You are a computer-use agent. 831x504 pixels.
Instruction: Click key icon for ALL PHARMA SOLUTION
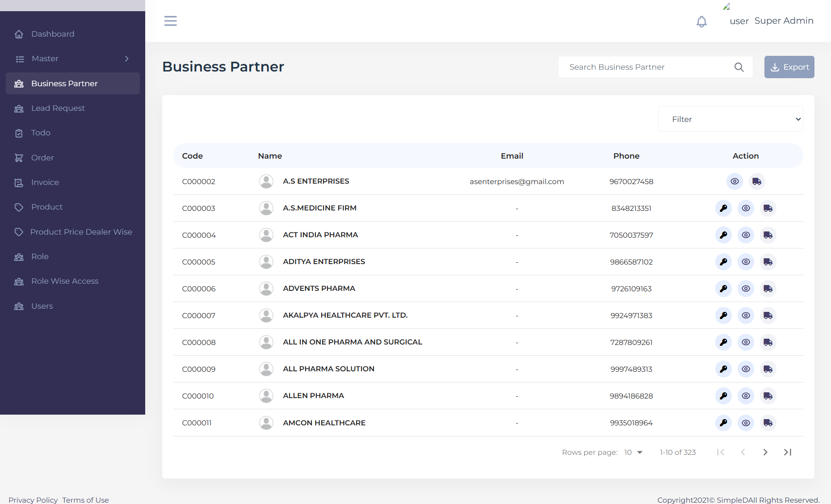(723, 369)
